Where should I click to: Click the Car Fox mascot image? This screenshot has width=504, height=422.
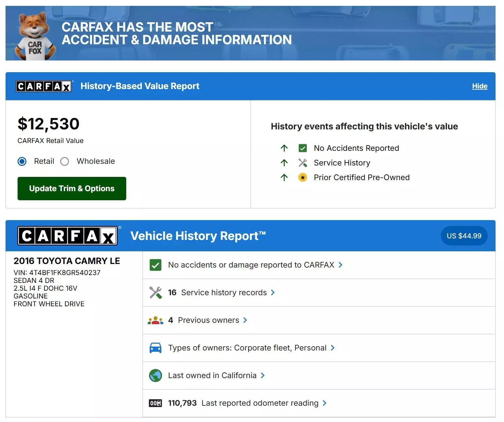click(34, 36)
